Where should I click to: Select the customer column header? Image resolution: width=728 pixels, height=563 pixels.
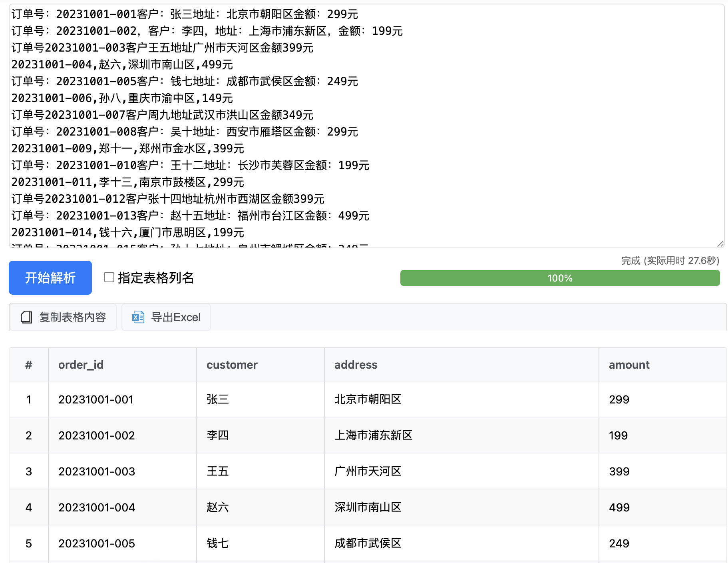pos(232,364)
